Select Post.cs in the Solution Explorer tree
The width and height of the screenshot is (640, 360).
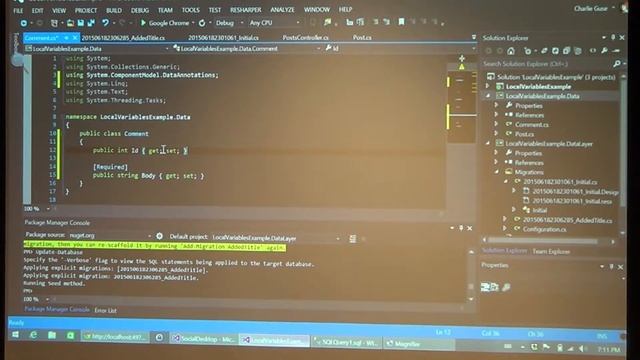coord(524,134)
